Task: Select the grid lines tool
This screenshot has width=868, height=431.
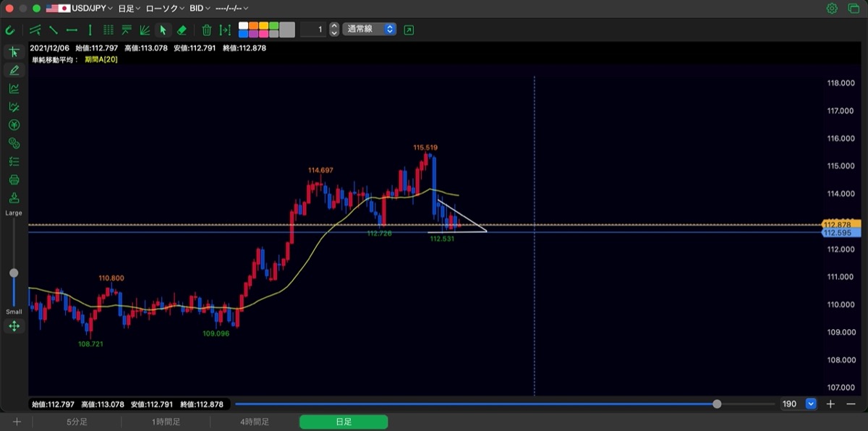Action: click(x=109, y=30)
